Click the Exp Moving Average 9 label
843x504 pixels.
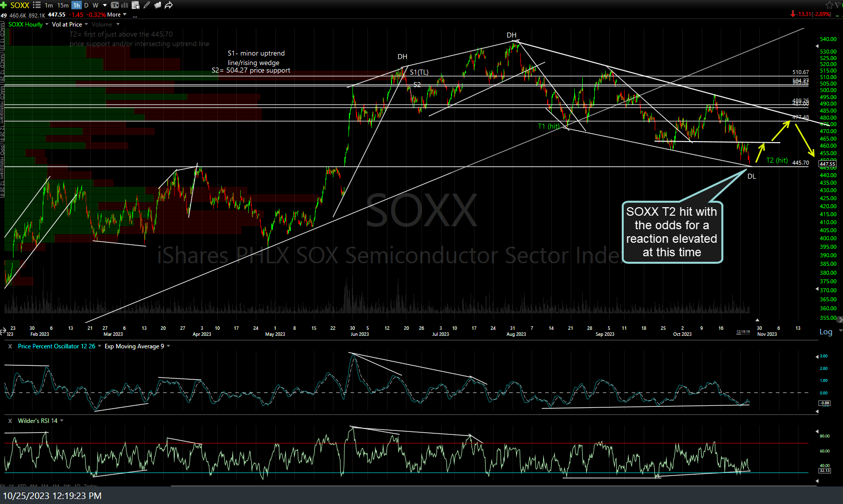point(134,346)
